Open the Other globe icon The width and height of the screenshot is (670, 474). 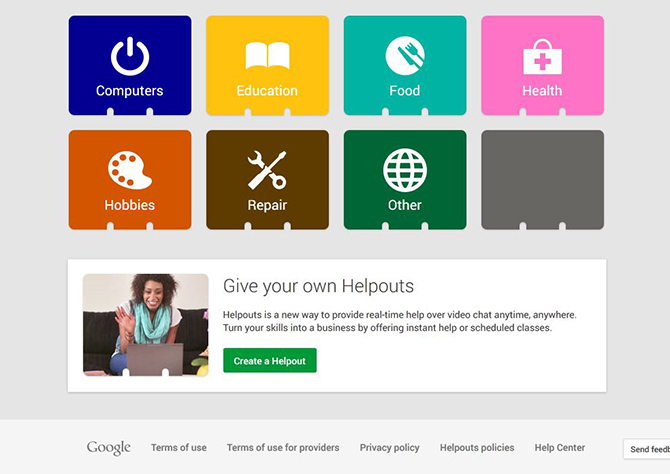click(x=405, y=170)
